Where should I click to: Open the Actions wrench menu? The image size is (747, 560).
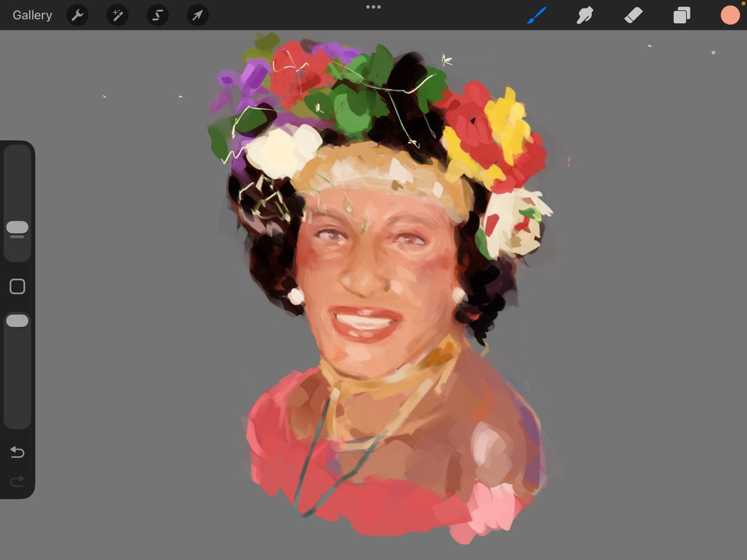tap(77, 16)
